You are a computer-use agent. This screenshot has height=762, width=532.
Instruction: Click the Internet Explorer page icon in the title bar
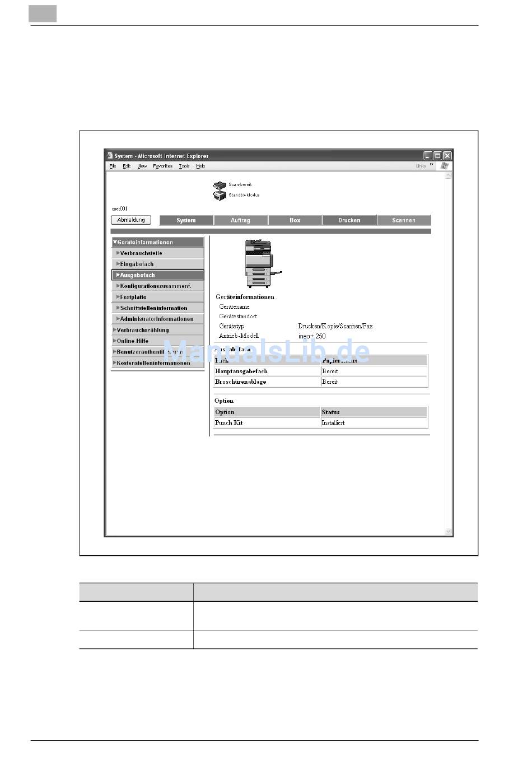click(110, 156)
